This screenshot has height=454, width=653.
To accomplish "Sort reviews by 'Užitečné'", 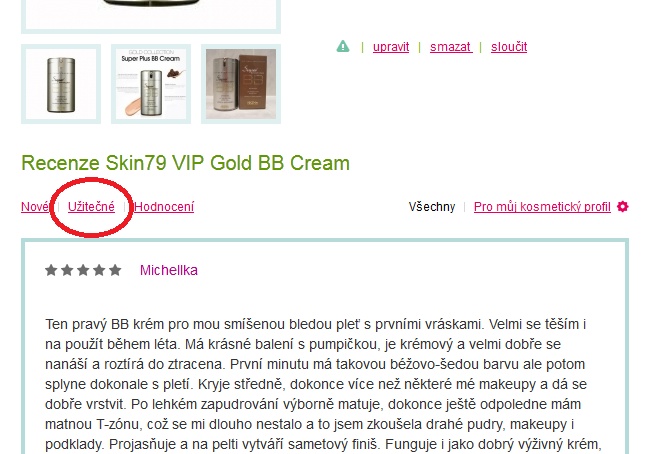I will click(x=91, y=207).
